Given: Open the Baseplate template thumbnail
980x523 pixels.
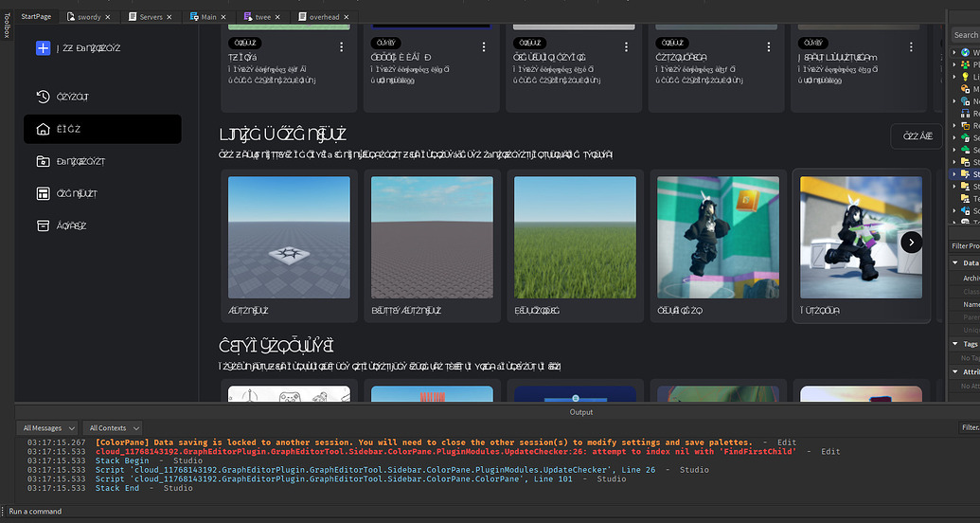Looking at the screenshot, I should coord(290,237).
